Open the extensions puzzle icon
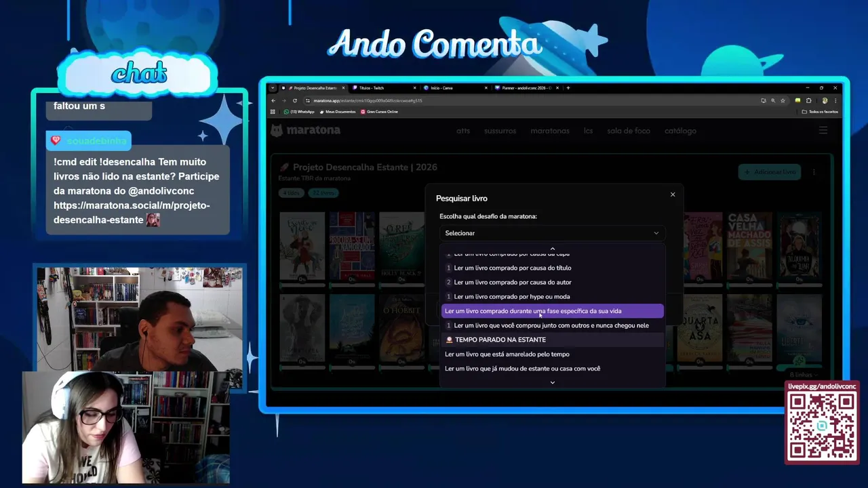The height and width of the screenshot is (488, 868). (x=808, y=100)
